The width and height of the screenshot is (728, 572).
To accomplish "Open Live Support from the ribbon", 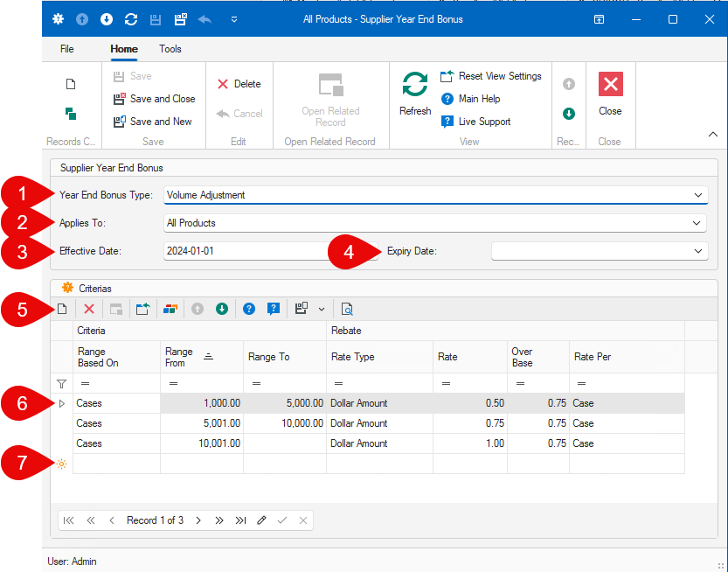I will click(476, 122).
